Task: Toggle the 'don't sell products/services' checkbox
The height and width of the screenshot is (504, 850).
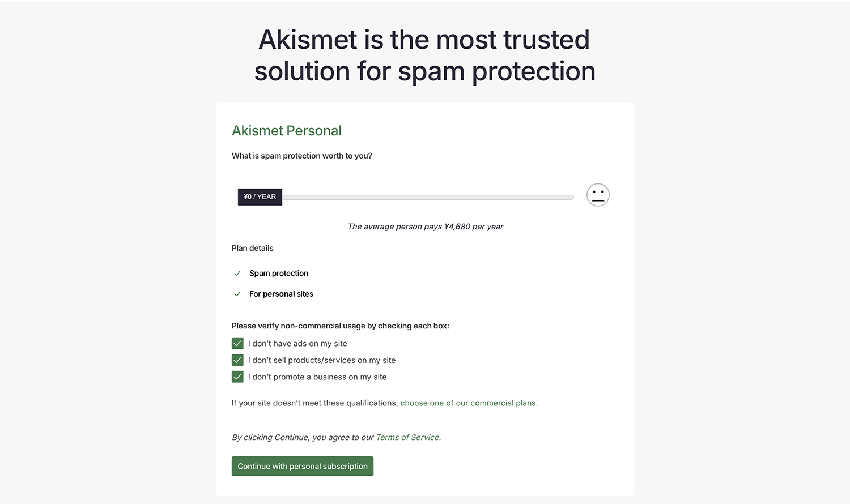Action: pyautogui.click(x=237, y=360)
